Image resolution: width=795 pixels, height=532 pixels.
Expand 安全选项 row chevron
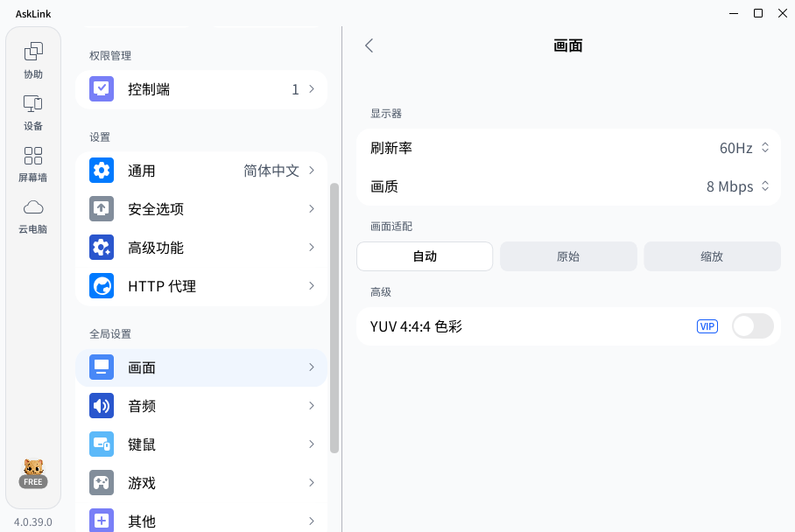point(312,209)
